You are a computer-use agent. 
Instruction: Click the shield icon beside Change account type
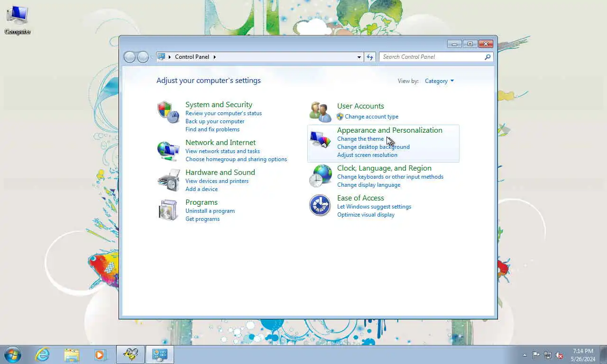point(340,117)
